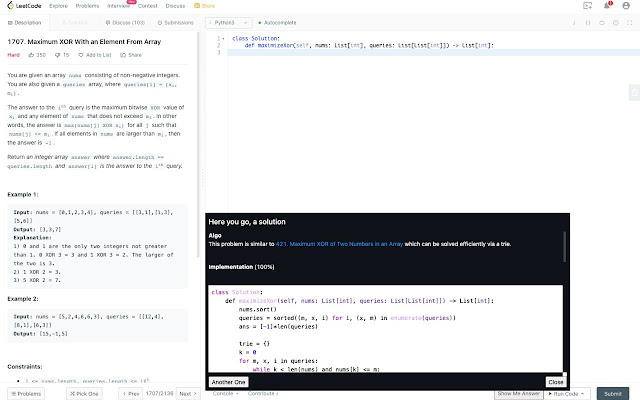640x400 pixels.
Task: Click the Pick One random button
Action: coord(84,394)
